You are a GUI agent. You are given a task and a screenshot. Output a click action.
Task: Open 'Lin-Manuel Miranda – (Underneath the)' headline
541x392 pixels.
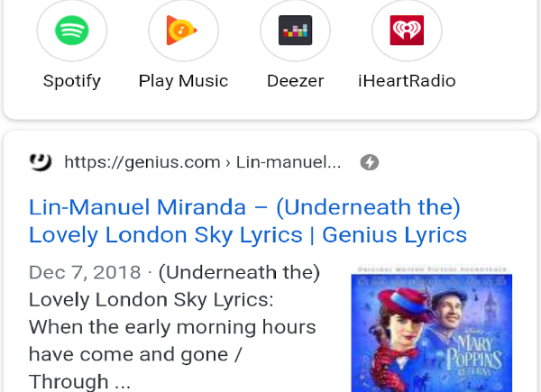tap(244, 208)
